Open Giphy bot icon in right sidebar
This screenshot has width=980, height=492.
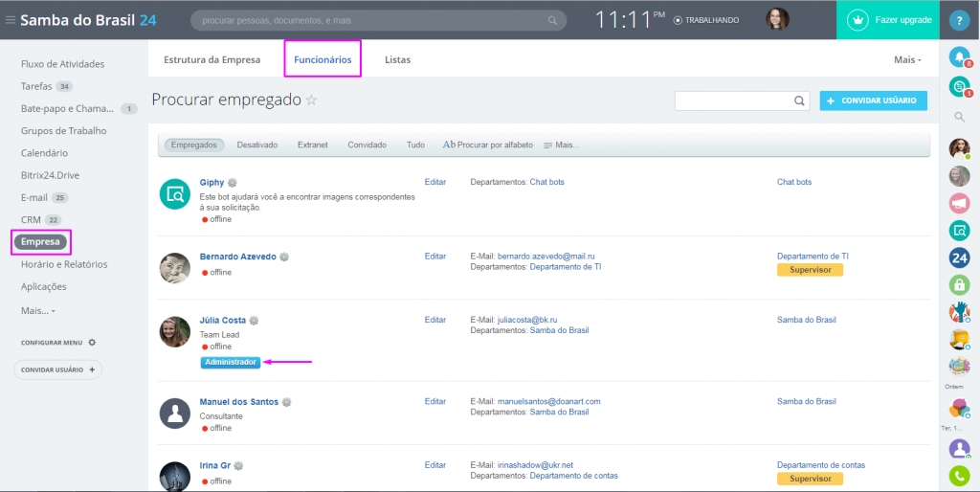tap(959, 231)
